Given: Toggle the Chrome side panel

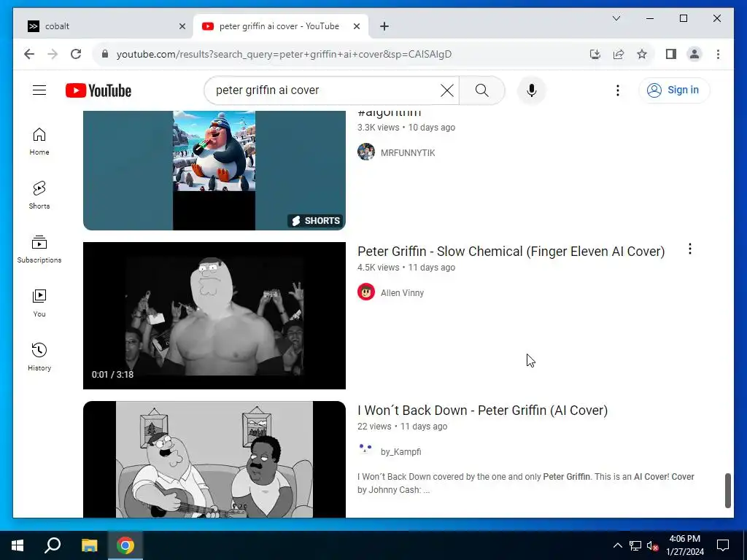Looking at the screenshot, I should (x=671, y=54).
